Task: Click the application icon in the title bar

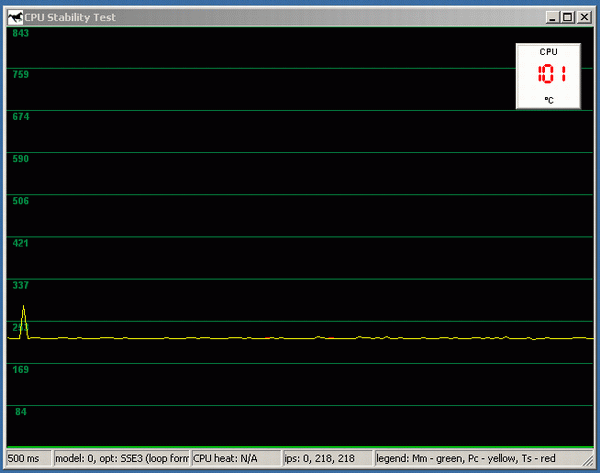Action: click(x=15, y=17)
